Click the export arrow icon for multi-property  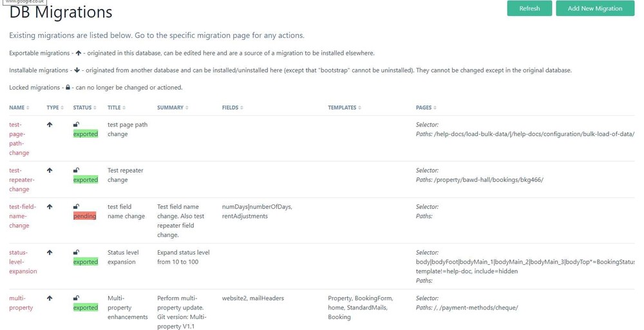point(50,298)
